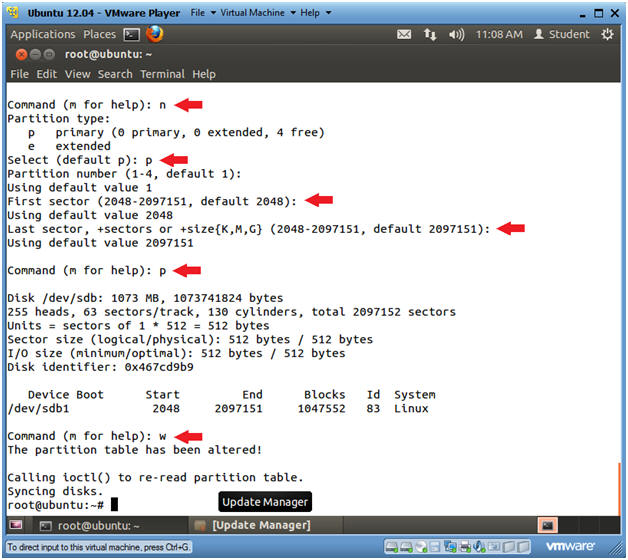Screen dimensions: 628x560
Task: Click the Ctrl+G direct input hint text
Action: click(x=99, y=547)
